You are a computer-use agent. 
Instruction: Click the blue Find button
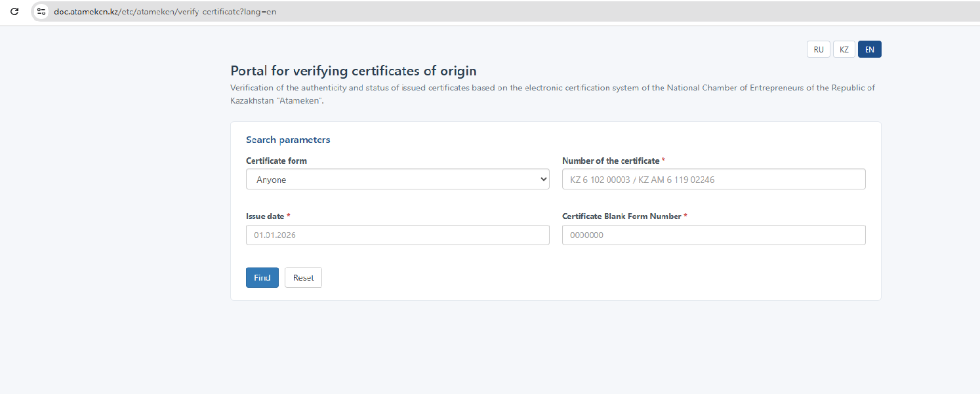pos(262,278)
